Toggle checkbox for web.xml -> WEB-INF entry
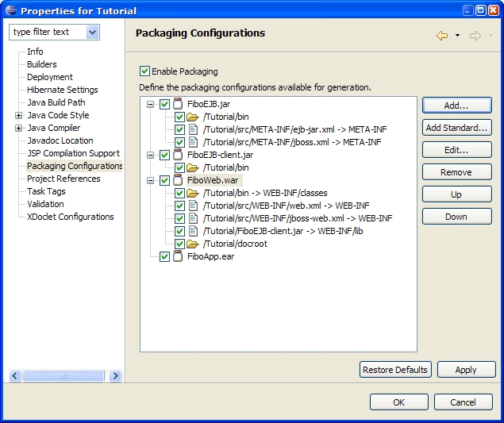Image resolution: width=504 pixels, height=423 pixels. [179, 206]
